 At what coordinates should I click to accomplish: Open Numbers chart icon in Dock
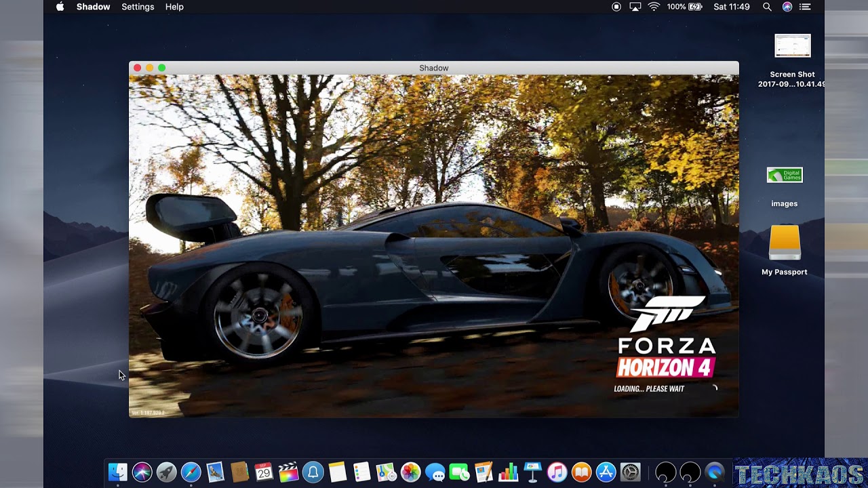[509, 472]
